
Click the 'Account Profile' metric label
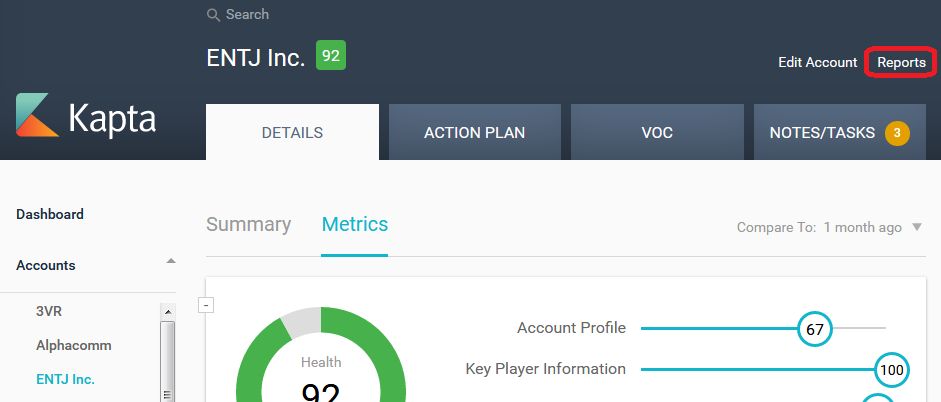pos(571,328)
